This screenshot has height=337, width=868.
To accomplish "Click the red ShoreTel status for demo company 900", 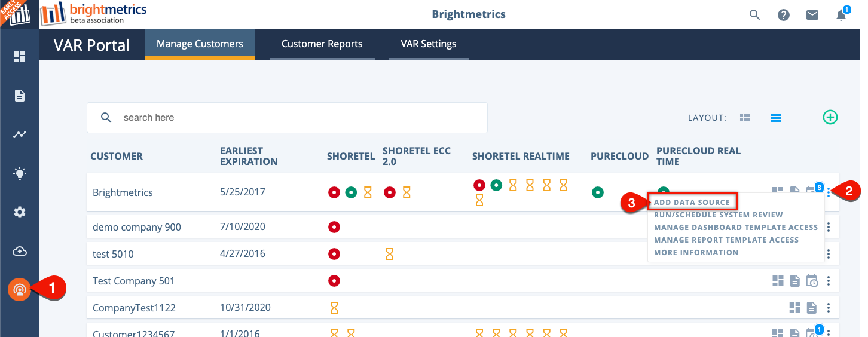I will click(334, 227).
